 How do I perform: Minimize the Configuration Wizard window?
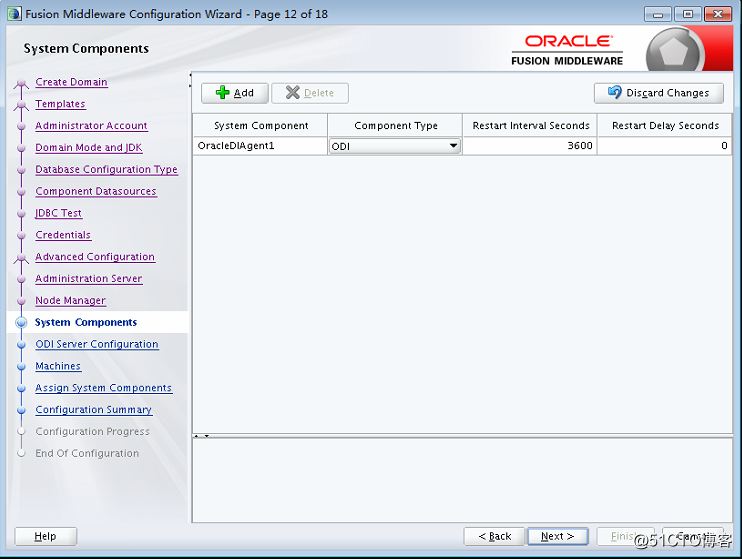coord(658,14)
